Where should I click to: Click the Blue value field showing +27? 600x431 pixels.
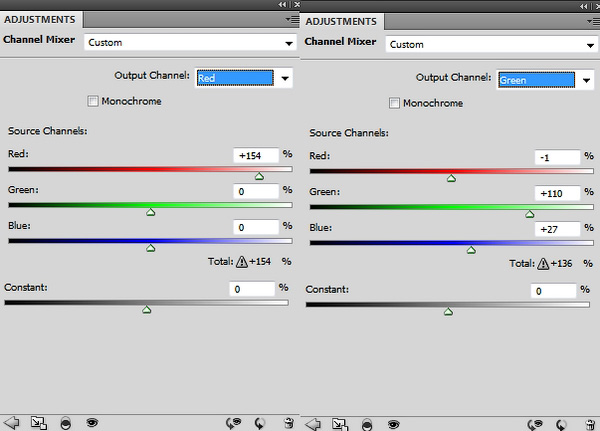click(558, 229)
